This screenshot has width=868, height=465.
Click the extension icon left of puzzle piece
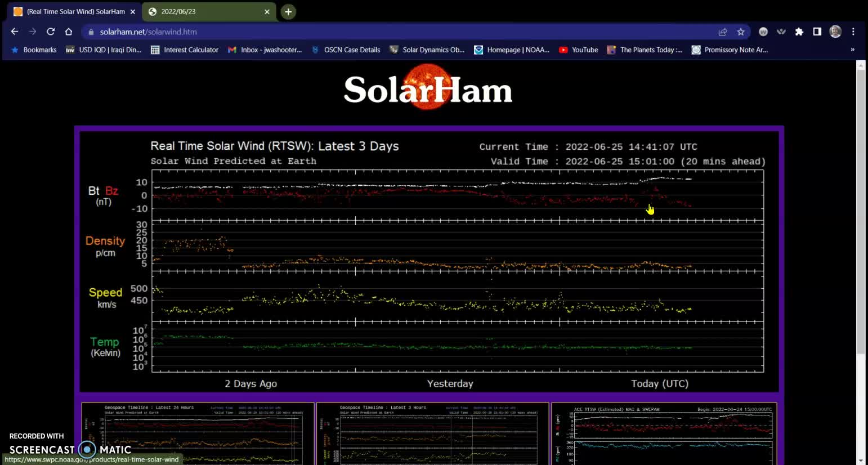[x=781, y=32]
